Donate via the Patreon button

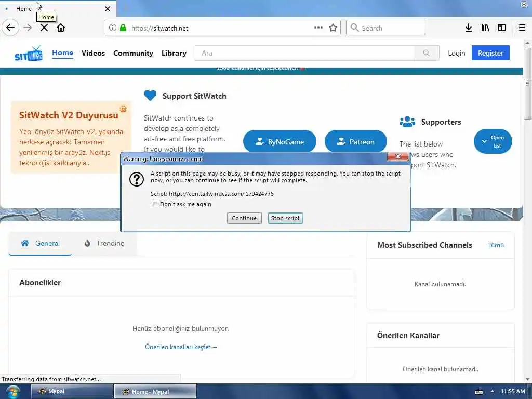click(355, 141)
